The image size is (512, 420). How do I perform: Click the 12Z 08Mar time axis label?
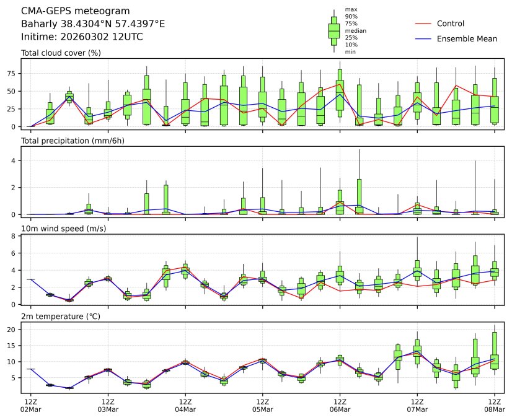pyautogui.click(x=494, y=406)
